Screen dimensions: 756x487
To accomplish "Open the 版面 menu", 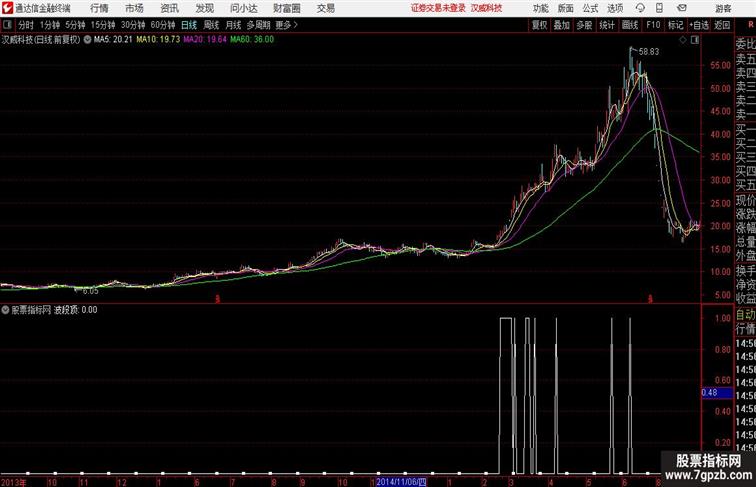I will [x=566, y=8].
